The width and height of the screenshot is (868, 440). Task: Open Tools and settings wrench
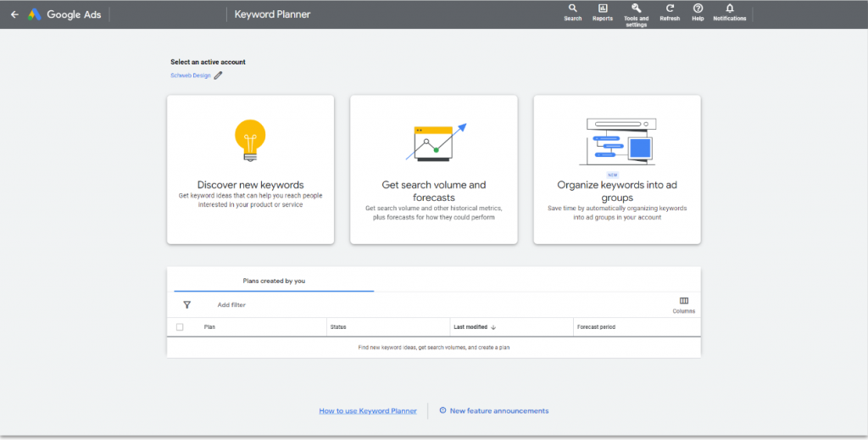click(636, 8)
